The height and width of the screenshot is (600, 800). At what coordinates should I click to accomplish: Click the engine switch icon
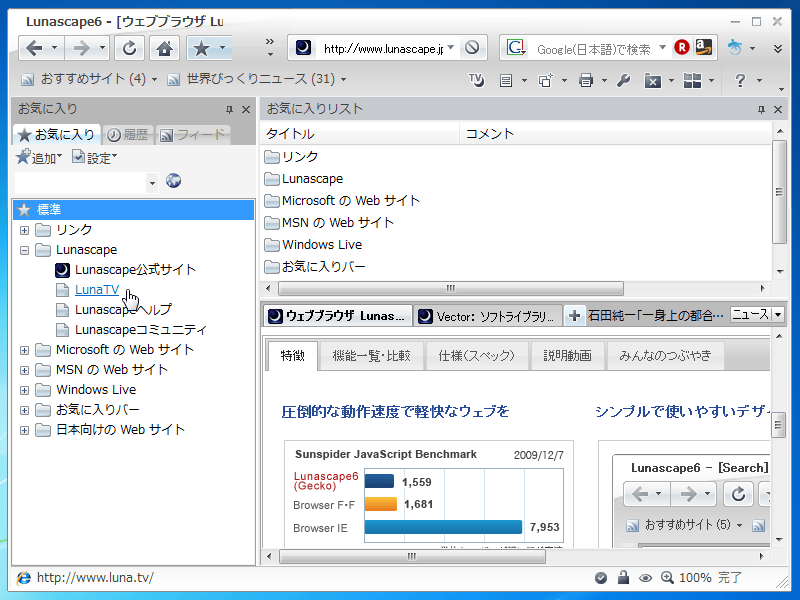[734, 47]
